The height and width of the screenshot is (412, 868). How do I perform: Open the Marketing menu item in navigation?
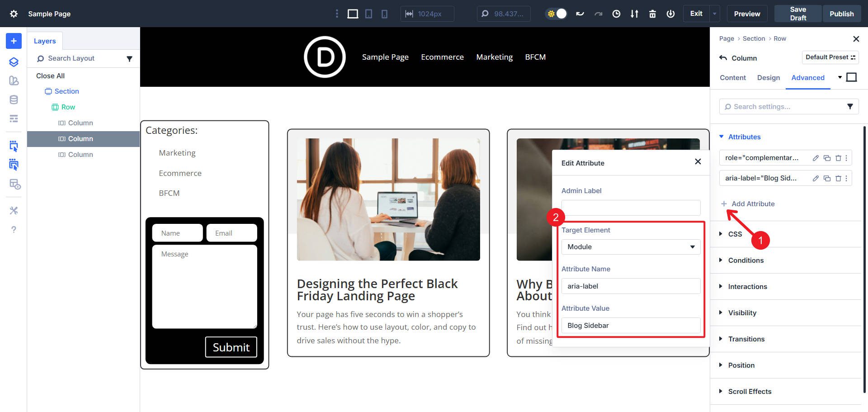[x=494, y=57]
